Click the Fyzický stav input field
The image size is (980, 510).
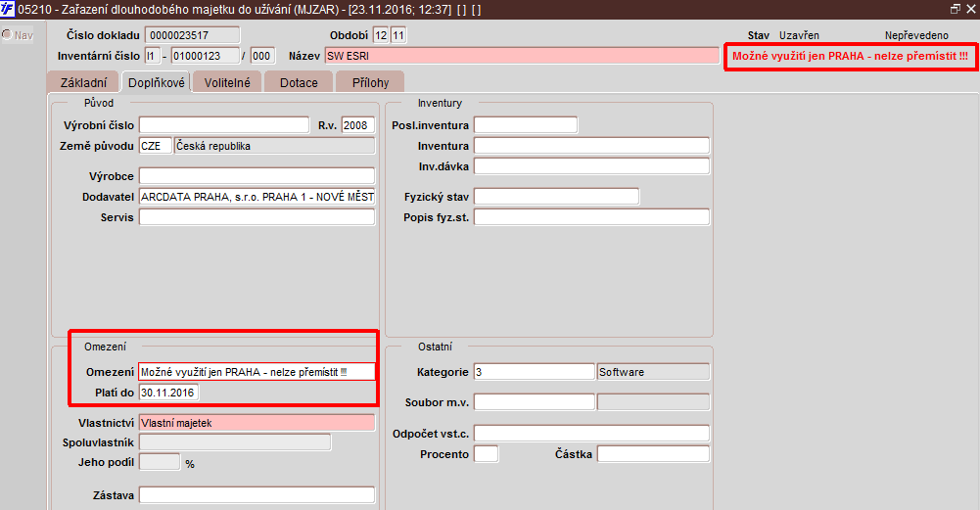556,196
